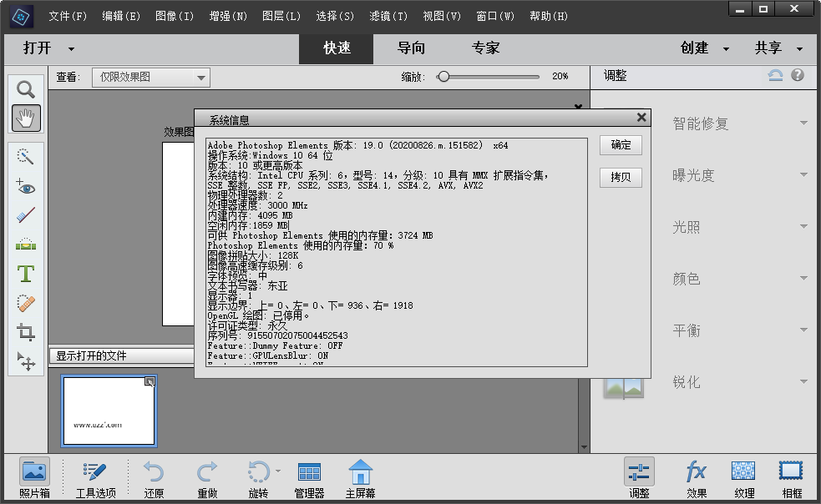Select the Red Eye Removal tool
This screenshot has height=504, width=821.
click(26, 186)
